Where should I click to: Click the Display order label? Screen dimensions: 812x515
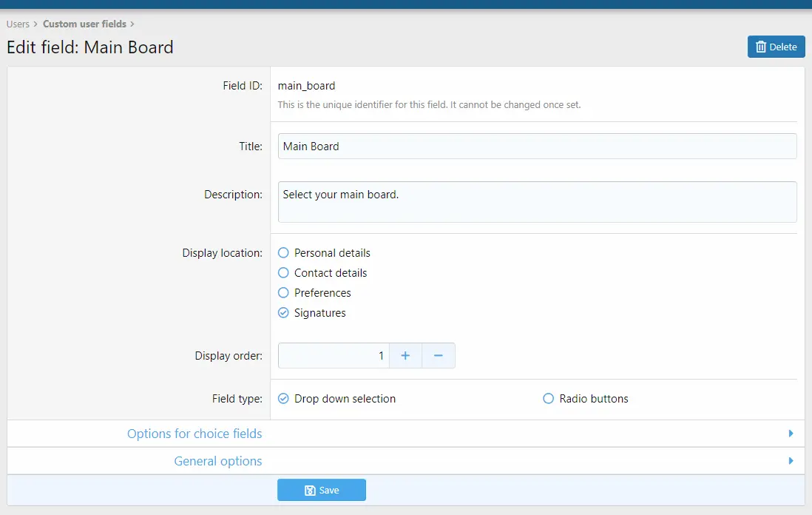229,355
